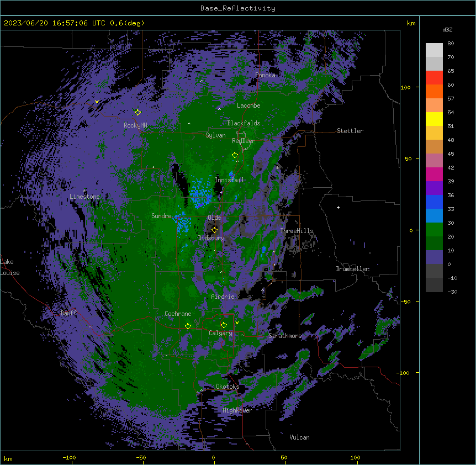The image size is (476, 465).
Task: Click the Okotoks city label
Action: click(x=228, y=387)
